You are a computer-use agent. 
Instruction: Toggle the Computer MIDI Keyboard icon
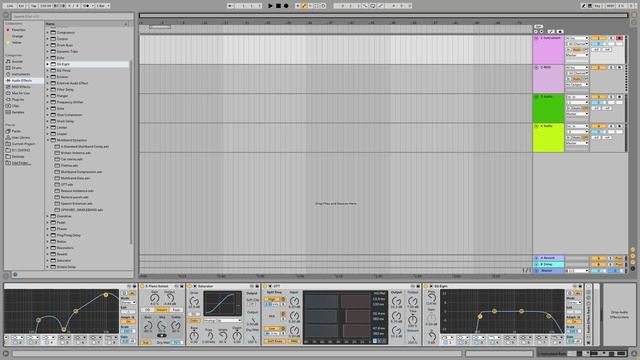point(590,6)
